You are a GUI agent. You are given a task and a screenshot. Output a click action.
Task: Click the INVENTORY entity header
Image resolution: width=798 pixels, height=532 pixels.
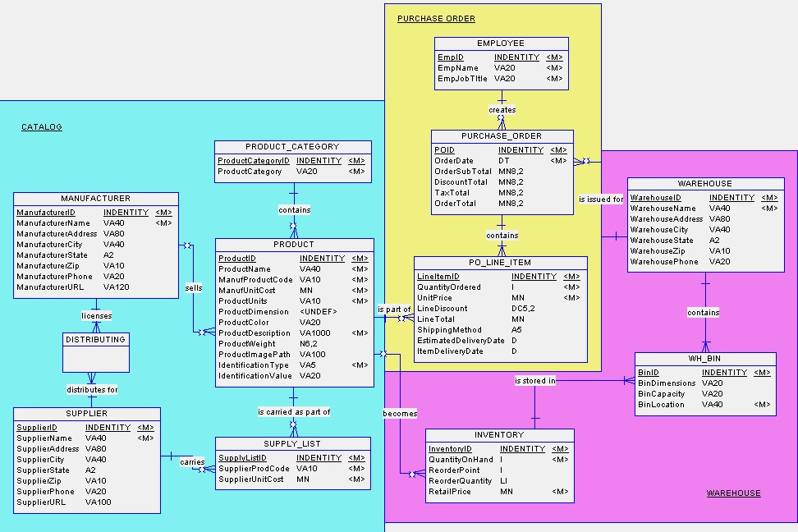[499, 434]
